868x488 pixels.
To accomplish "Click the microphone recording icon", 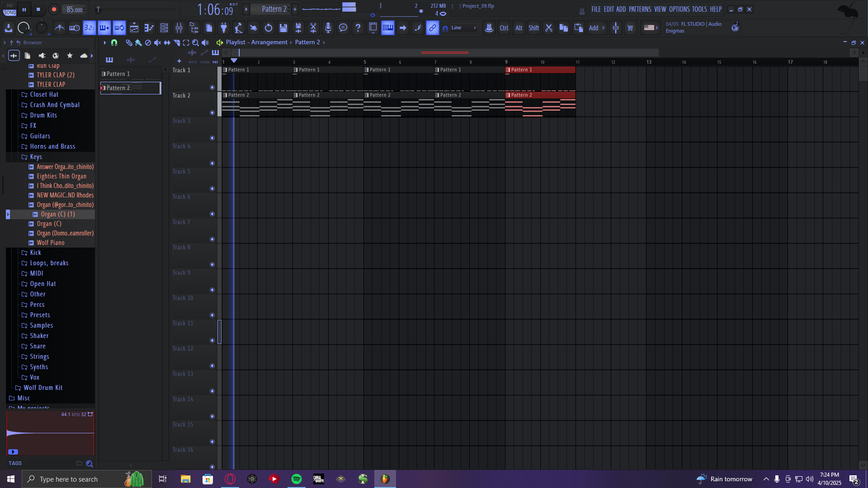I will click(x=328, y=28).
